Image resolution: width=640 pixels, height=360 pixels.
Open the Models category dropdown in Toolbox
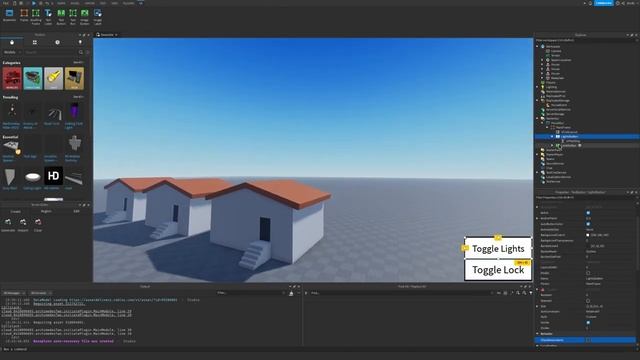(12, 52)
